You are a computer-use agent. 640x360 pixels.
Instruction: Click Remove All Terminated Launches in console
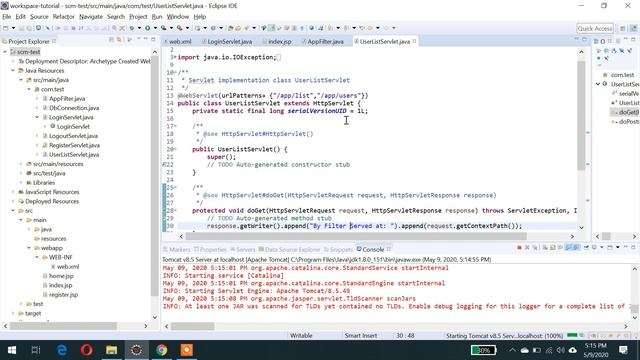pos(535,247)
